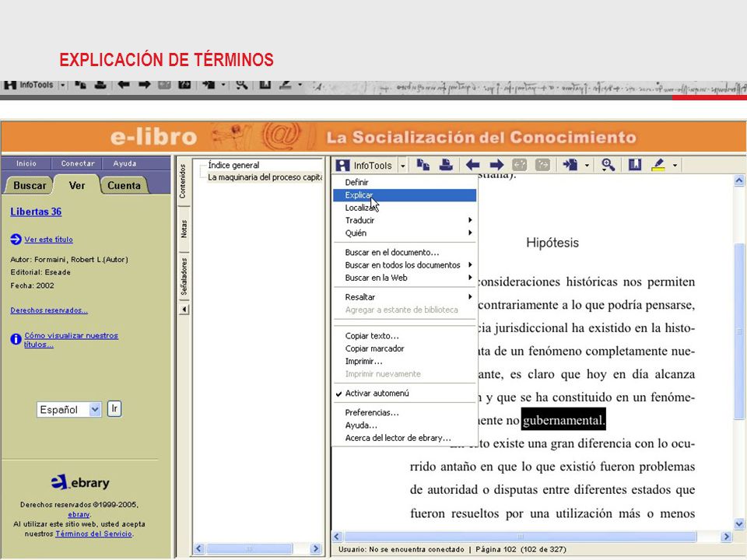Screen dimensions: 747x560
Task: Open Quién submenu
Action: [405, 233]
